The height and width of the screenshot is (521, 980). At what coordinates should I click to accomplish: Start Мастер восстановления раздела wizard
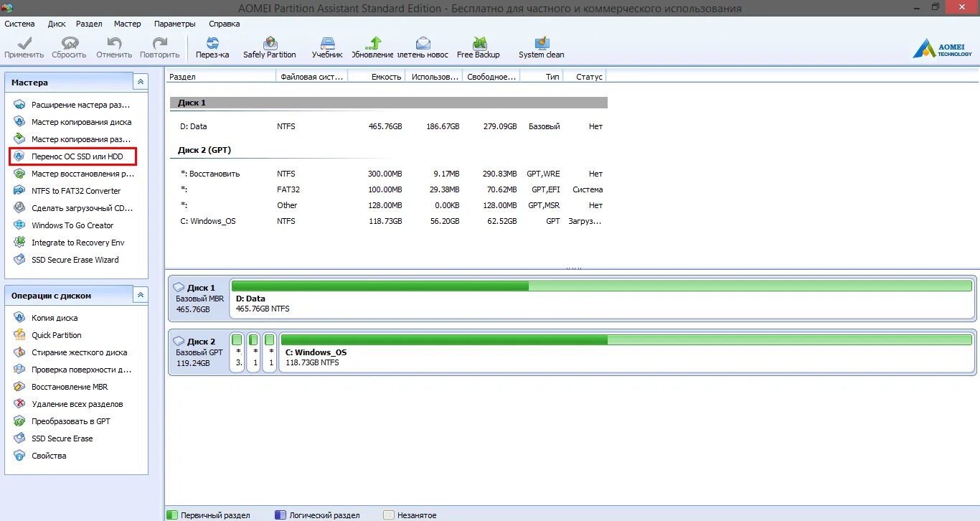[x=73, y=174]
